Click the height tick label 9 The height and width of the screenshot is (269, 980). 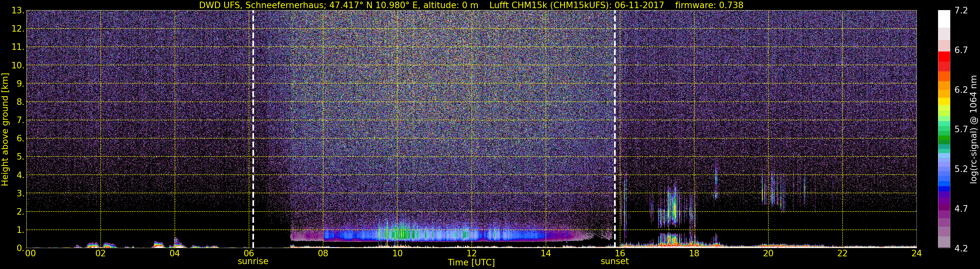[x=20, y=84]
